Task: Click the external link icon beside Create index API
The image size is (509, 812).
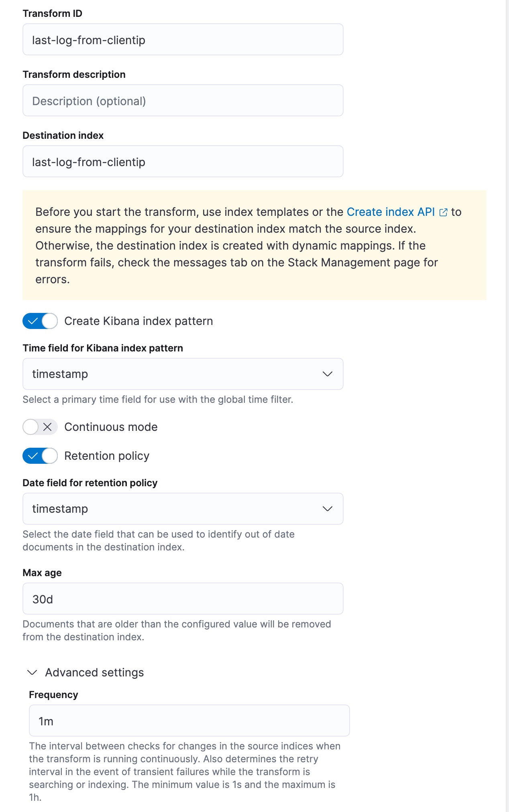Action: pyautogui.click(x=443, y=212)
